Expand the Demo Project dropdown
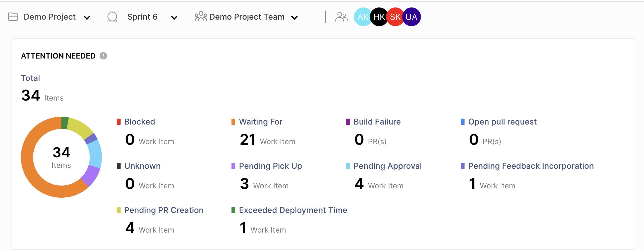 87,18
